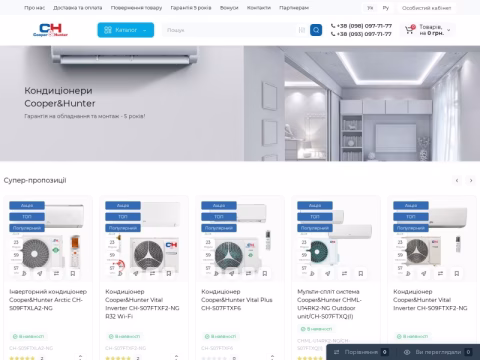Open Мульти-спліт система CHML-U14RK2-NG title

329,304
